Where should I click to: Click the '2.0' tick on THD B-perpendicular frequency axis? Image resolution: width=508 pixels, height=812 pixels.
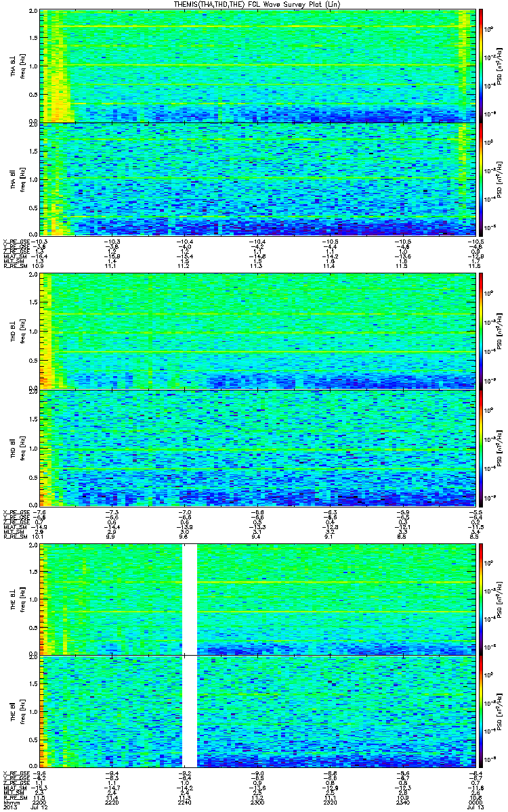(x=33, y=276)
